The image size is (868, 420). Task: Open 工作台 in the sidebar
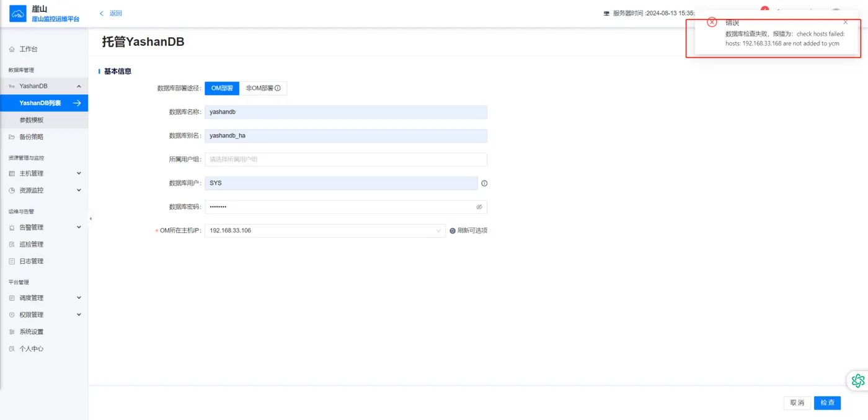point(29,49)
